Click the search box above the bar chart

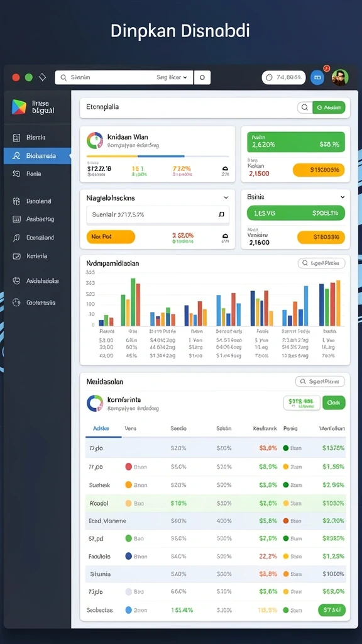click(321, 263)
